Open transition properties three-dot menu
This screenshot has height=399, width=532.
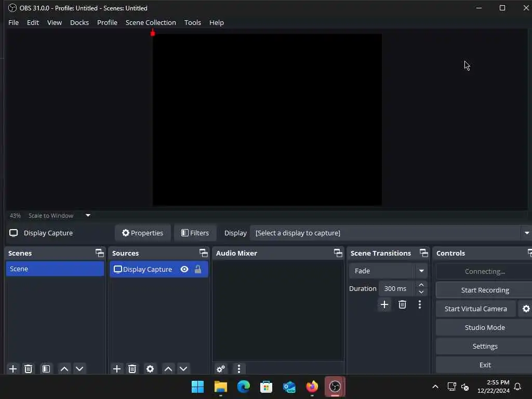tap(420, 304)
